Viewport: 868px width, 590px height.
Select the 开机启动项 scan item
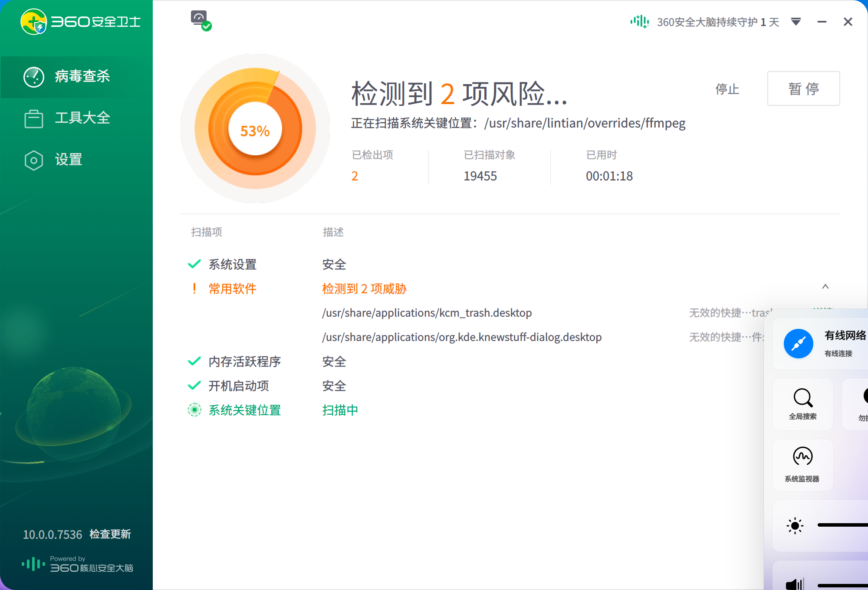(x=239, y=386)
